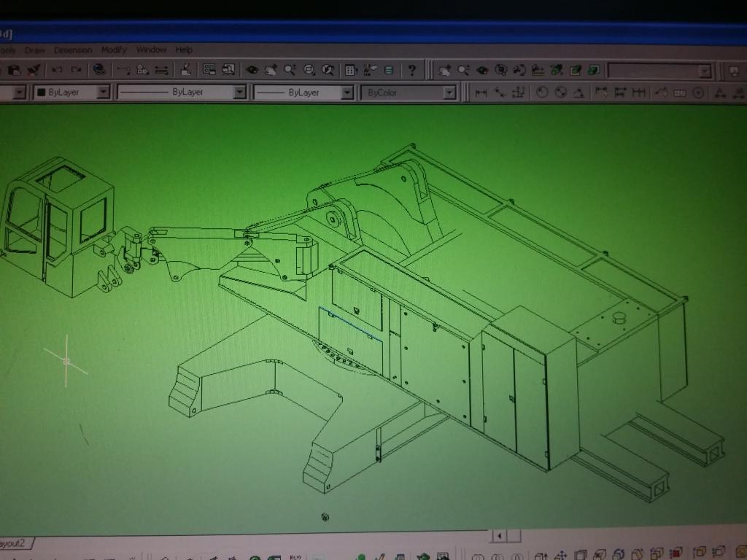Screen dimensions: 747x560
Task: Select the Angular Dimension tool
Action: click(x=578, y=93)
